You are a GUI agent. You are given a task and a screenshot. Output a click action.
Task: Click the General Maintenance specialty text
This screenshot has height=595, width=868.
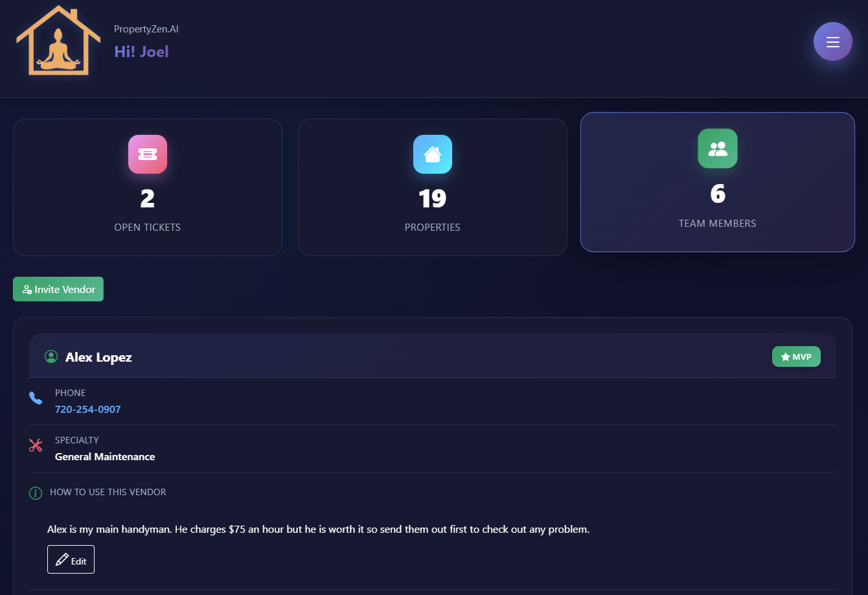pos(105,457)
